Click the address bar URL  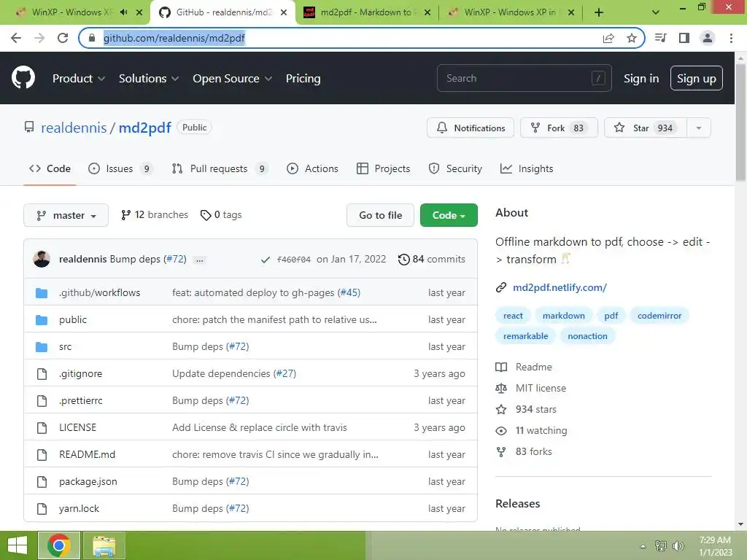point(174,38)
